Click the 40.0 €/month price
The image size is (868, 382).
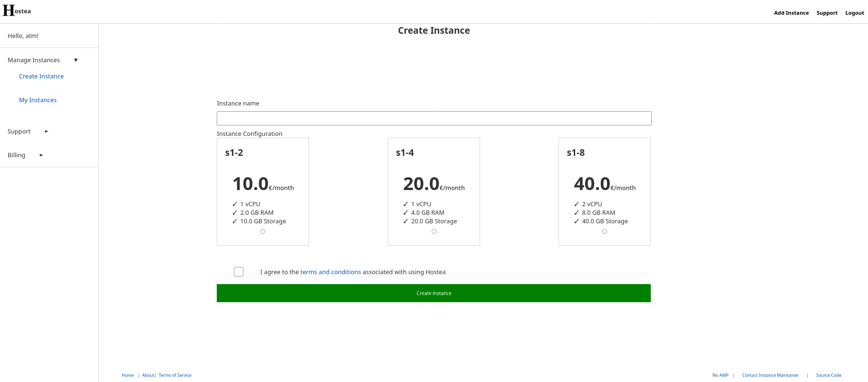tap(605, 184)
